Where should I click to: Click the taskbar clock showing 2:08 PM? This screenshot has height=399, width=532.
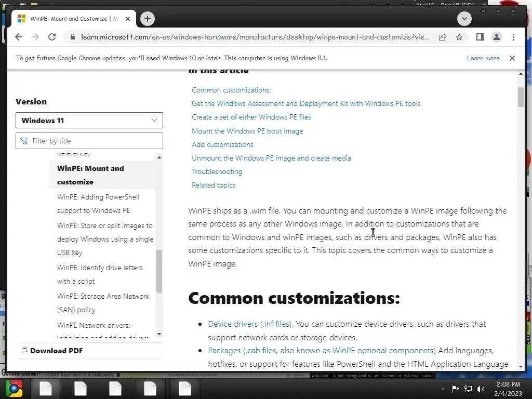tap(508, 389)
